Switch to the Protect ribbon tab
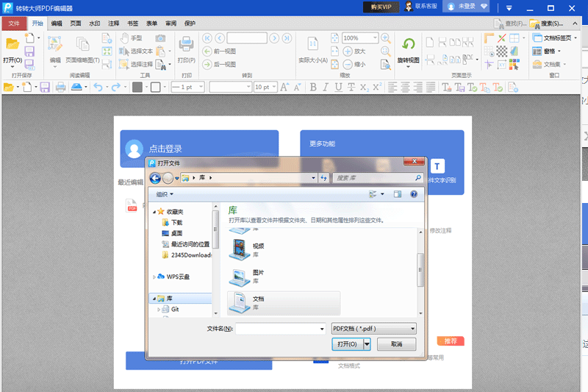Image resolution: width=588 pixels, height=392 pixels. point(190,24)
